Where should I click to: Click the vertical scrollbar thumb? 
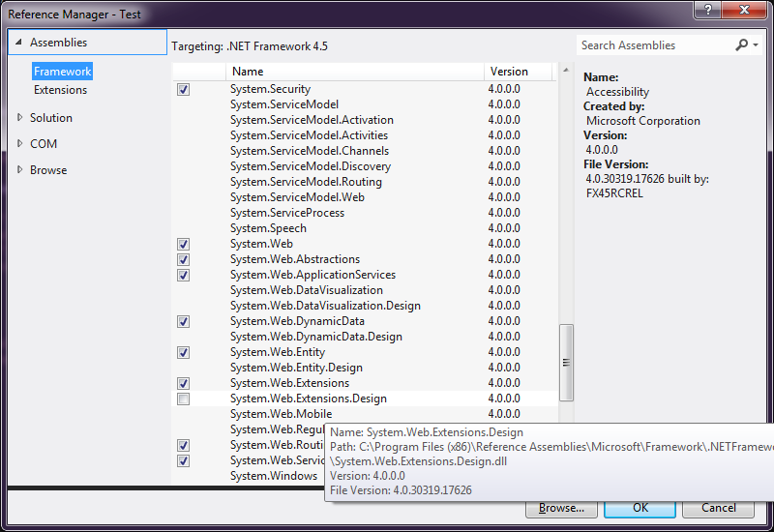point(566,363)
